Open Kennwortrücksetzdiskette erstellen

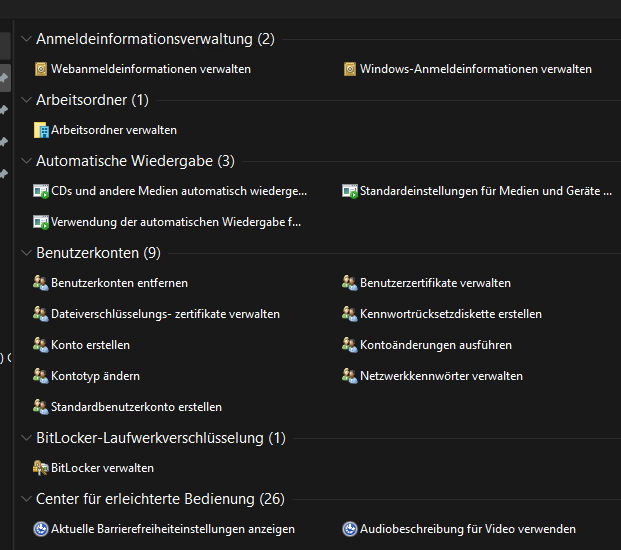(451, 314)
